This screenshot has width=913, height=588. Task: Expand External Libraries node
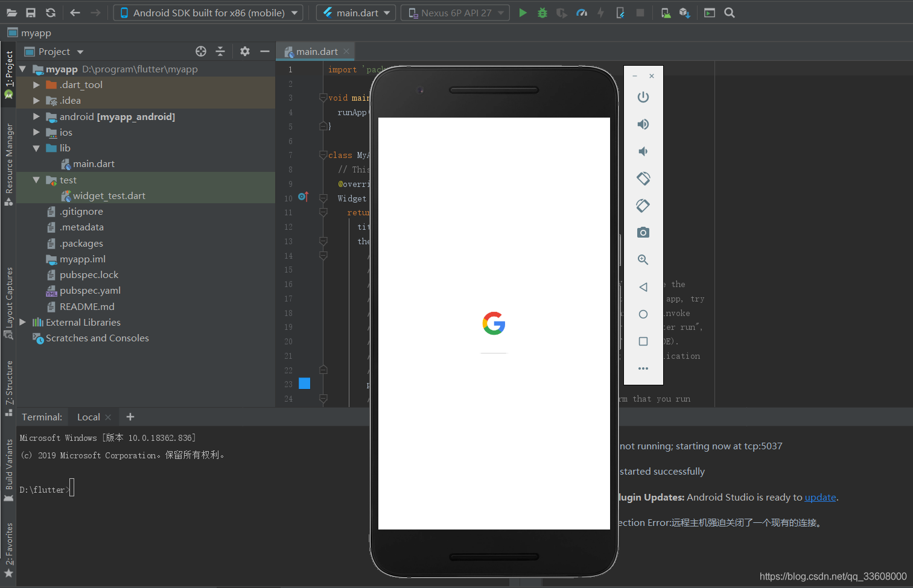pyautogui.click(x=22, y=323)
